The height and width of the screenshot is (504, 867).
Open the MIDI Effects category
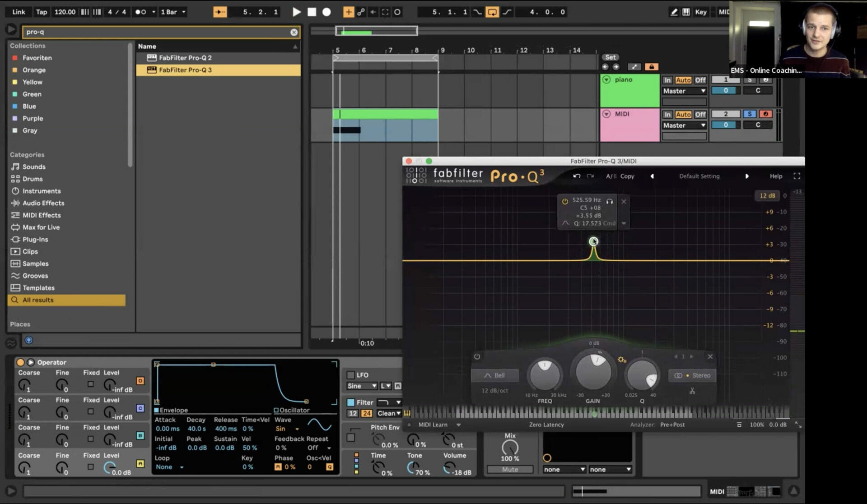point(42,216)
